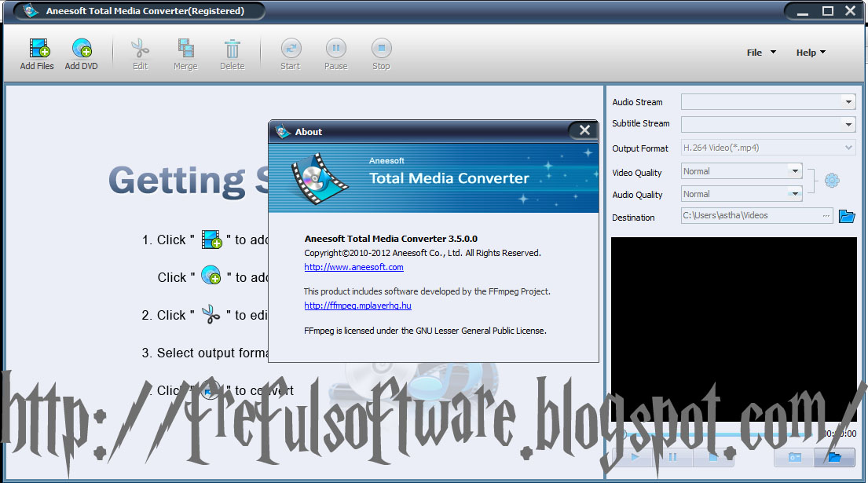The width and height of the screenshot is (868, 483).
Task: Open advanced settings gear beside quality options
Action: click(x=831, y=181)
